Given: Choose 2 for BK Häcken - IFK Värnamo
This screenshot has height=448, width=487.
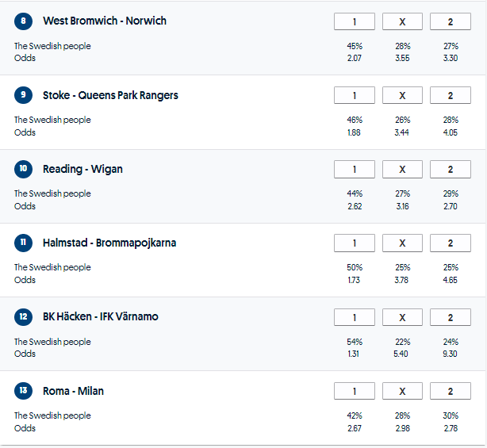Looking at the screenshot, I should tap(450, 317).
